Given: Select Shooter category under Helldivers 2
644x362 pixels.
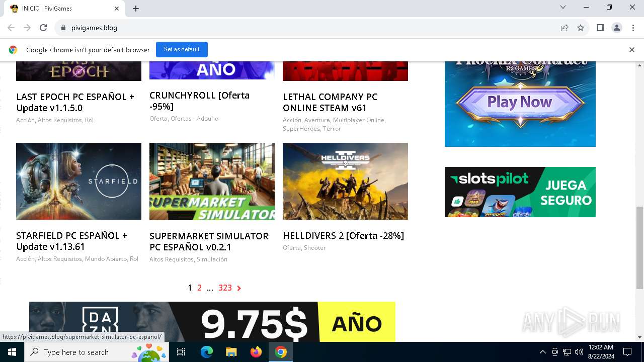Looking at the screenshot, I should [x=314, y=248].
